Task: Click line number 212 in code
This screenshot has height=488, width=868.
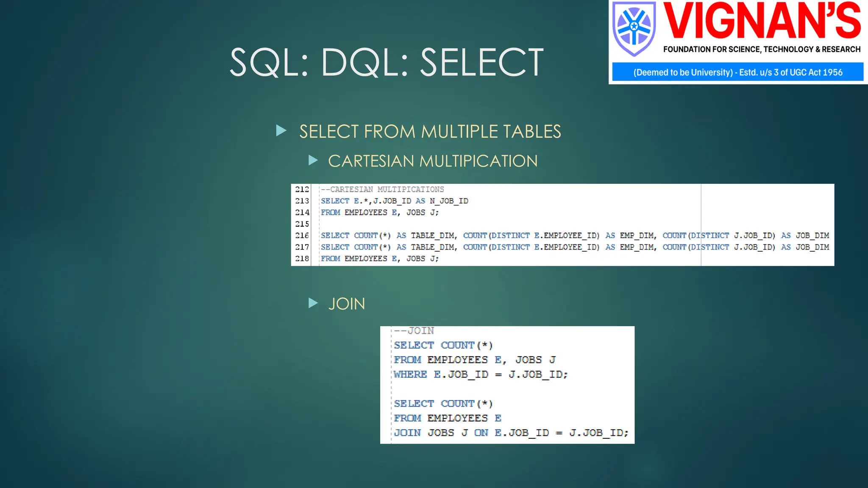Action: tap(302, 189)
